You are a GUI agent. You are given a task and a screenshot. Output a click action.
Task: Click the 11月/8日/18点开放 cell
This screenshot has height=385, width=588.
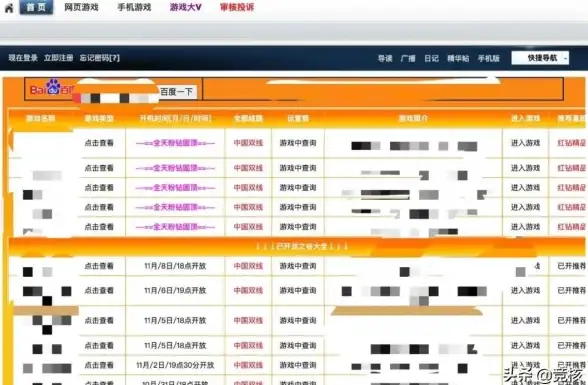(175, 266)
